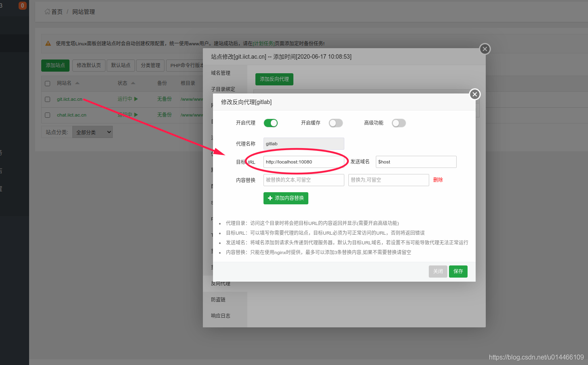Click the 代理名称 field containing gitlab
588x365 pixels.
point(304,144)
